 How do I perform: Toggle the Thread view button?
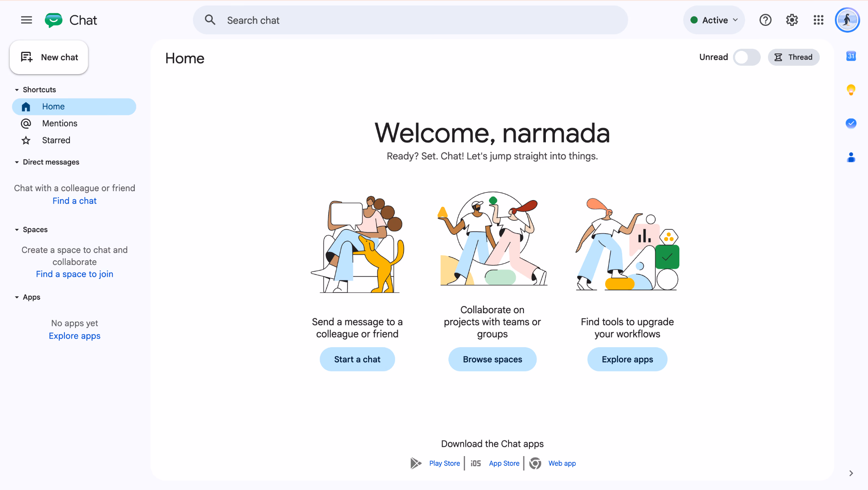pos(793,57)
